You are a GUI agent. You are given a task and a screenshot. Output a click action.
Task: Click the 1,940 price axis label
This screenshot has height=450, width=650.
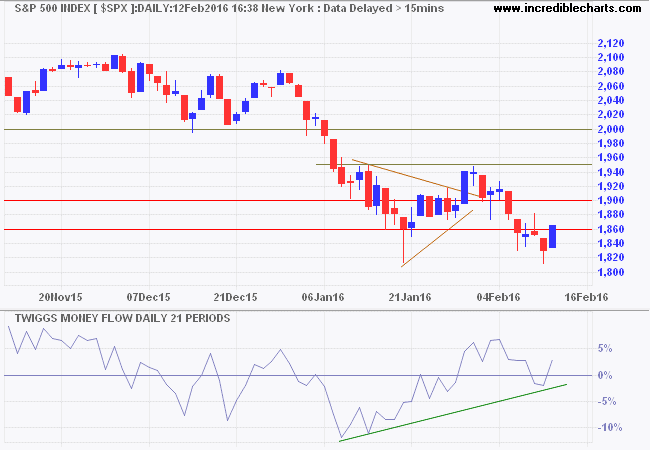pyautogui.click(x=611, y=172)
